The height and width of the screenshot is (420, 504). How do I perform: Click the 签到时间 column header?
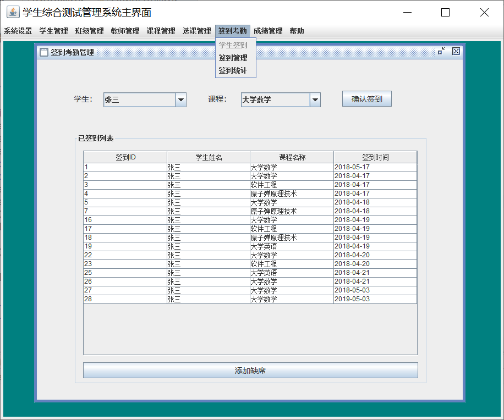tap(375, 157)
